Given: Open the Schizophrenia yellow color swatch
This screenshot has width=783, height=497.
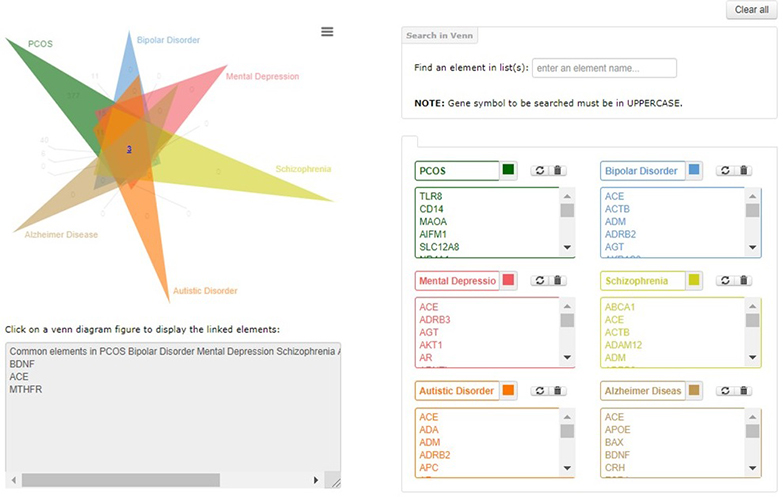Looking at the screenshot, I should tap(694, 281).
